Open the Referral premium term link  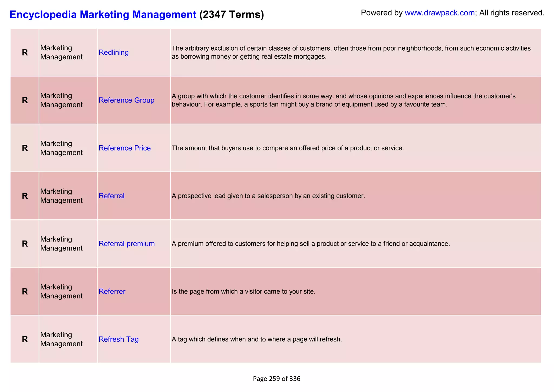127,243
